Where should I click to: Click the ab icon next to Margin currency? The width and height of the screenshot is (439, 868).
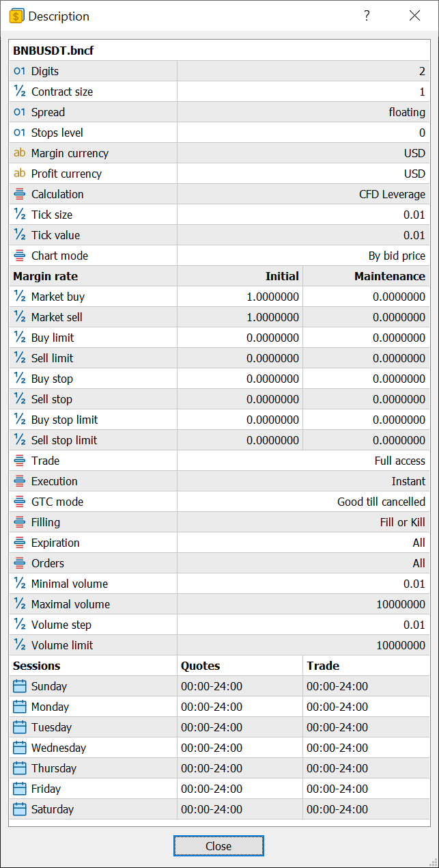pos(19,153)
